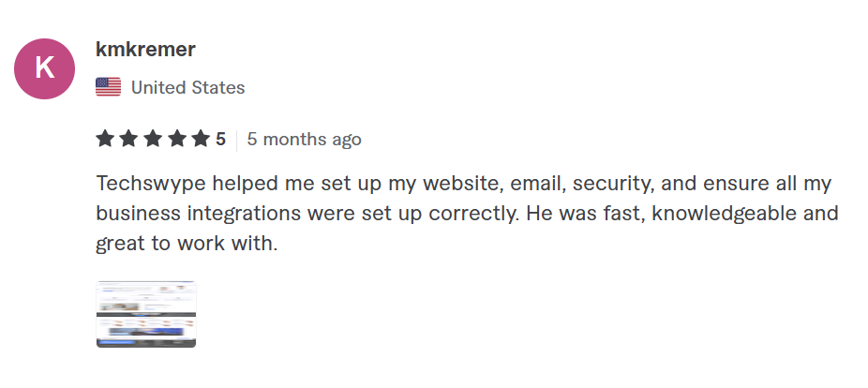Screen dimensions: 868x388
Task: Click the 'great to work with' line
Action: point(187,245)
